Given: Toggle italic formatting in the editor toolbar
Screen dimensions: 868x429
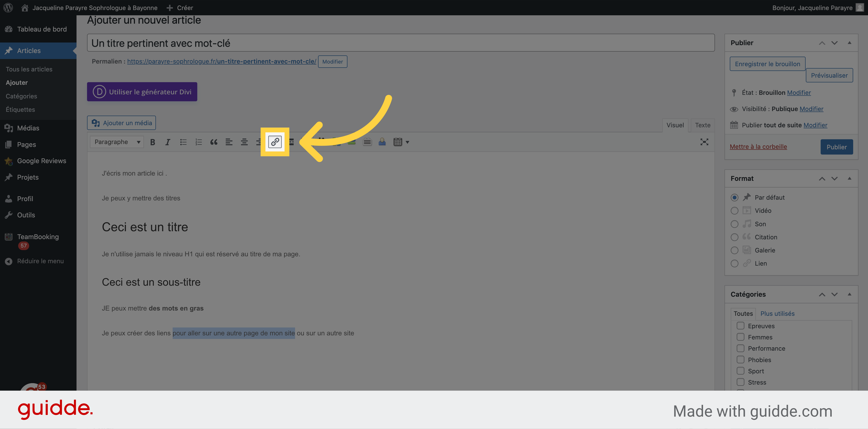Looking at the screenshot, I should click(167, 142).
